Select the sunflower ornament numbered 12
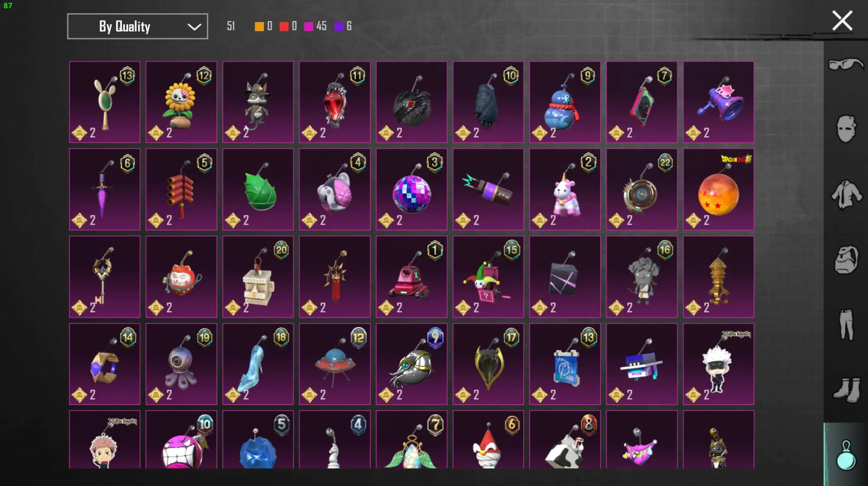Screen dimensions: 868x486 point(181,102)
